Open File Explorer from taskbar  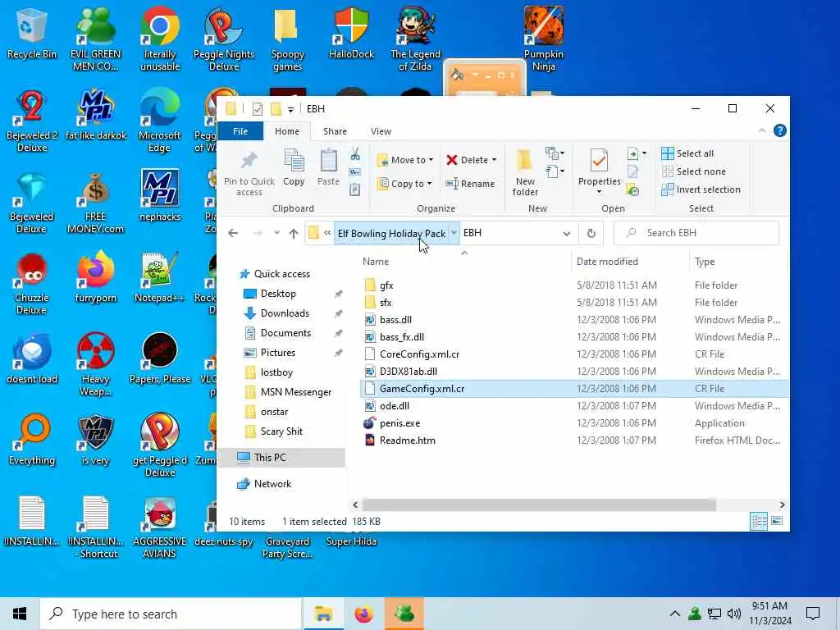tap(323, 614)
